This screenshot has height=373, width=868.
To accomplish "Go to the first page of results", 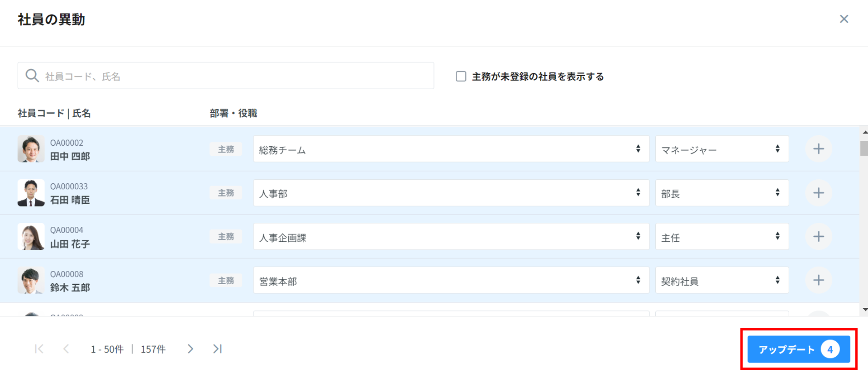I will 39,349.
